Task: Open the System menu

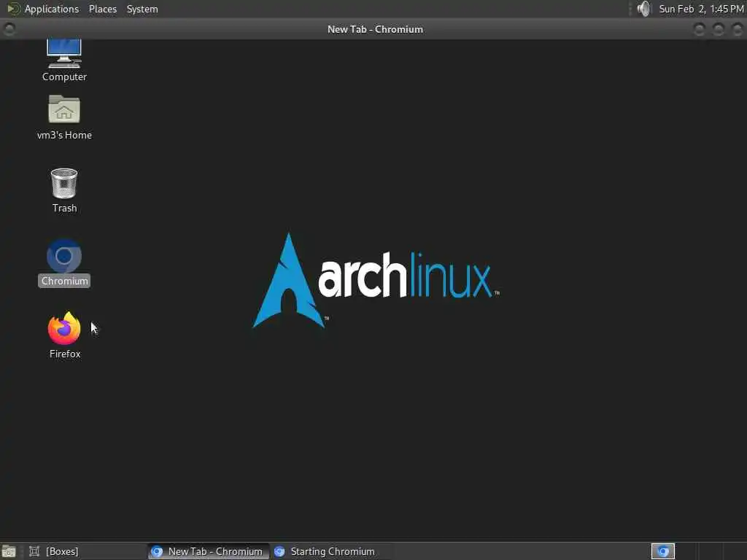Action: (142, 9)
